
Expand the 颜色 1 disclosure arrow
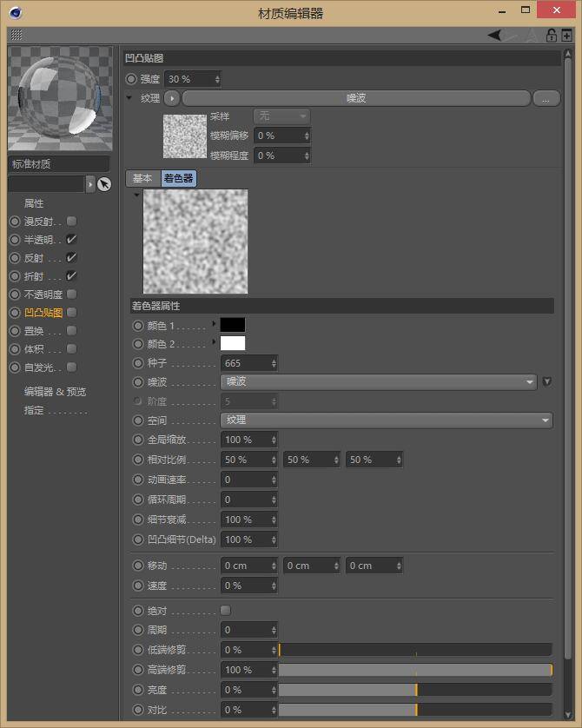tap(214, 323)
